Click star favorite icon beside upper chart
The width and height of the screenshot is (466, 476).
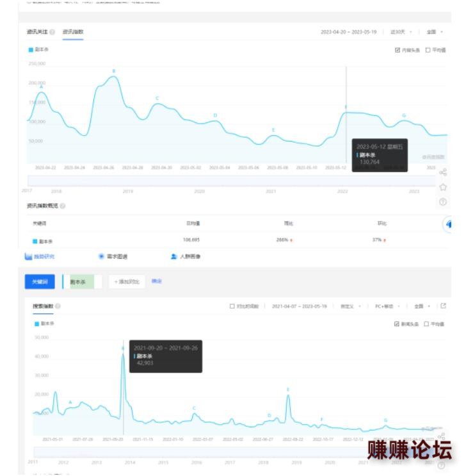pos(443,187)
